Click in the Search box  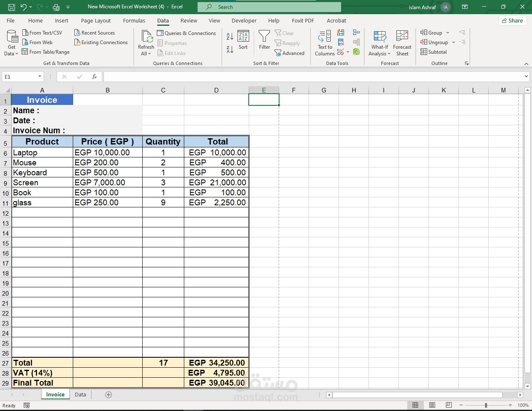269,7
